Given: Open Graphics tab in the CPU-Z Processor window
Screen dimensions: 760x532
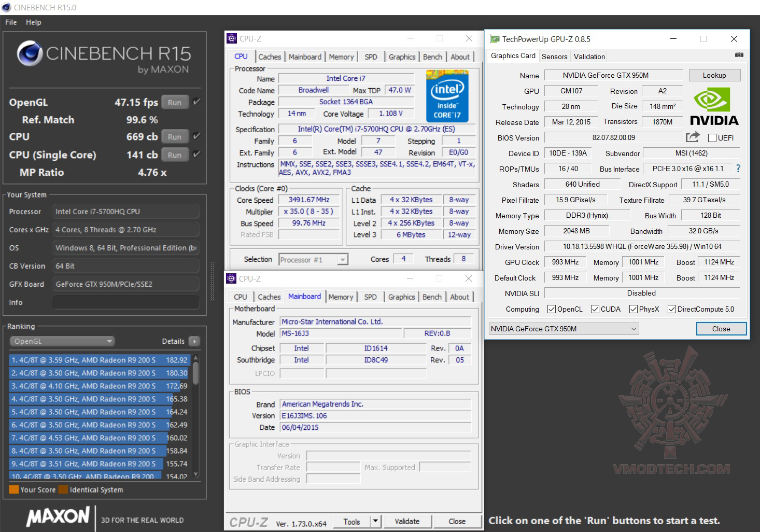Looking at the screenshot, I should click(402, 57).
